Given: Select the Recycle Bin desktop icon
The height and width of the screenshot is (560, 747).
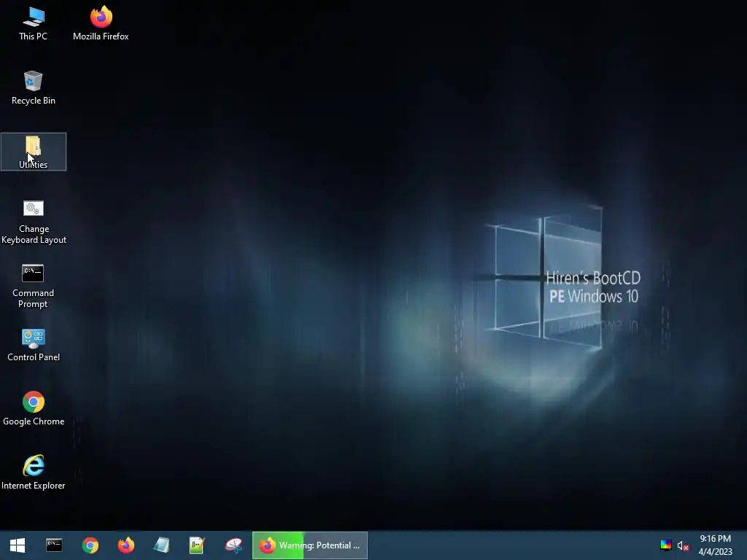Looking at the screenshot, I should (34, 87).
